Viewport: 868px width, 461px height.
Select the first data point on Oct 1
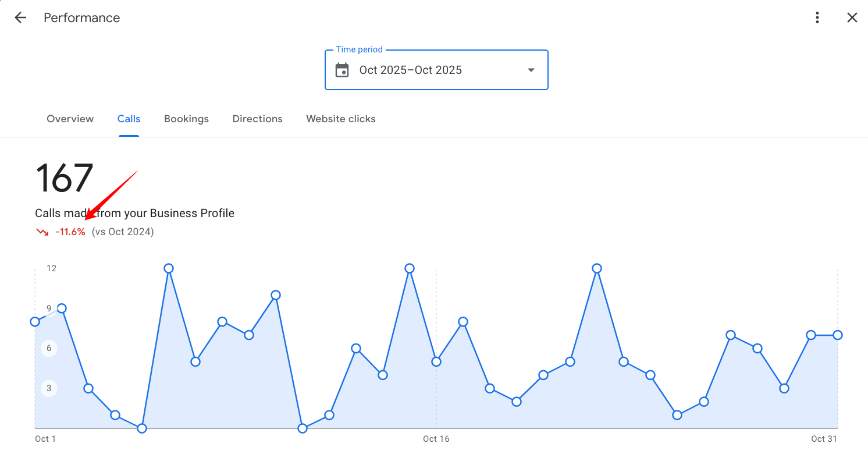point(35,321)
